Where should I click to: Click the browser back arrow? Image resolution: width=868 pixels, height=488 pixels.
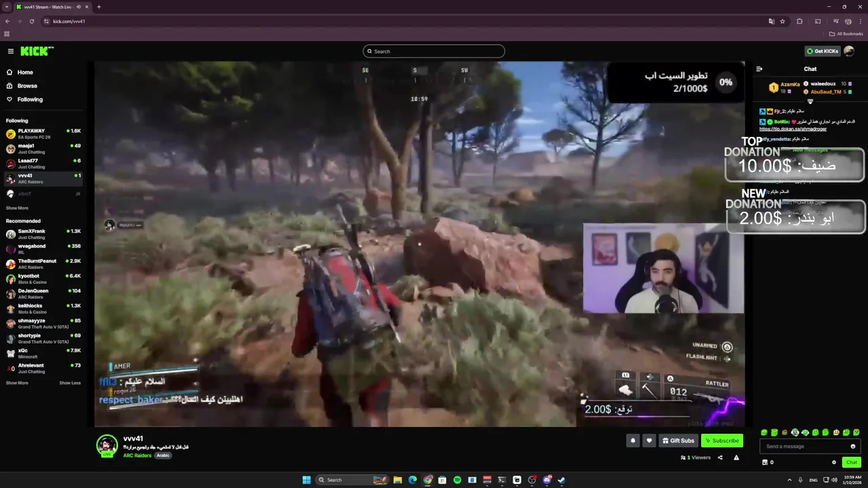point(7,21)
